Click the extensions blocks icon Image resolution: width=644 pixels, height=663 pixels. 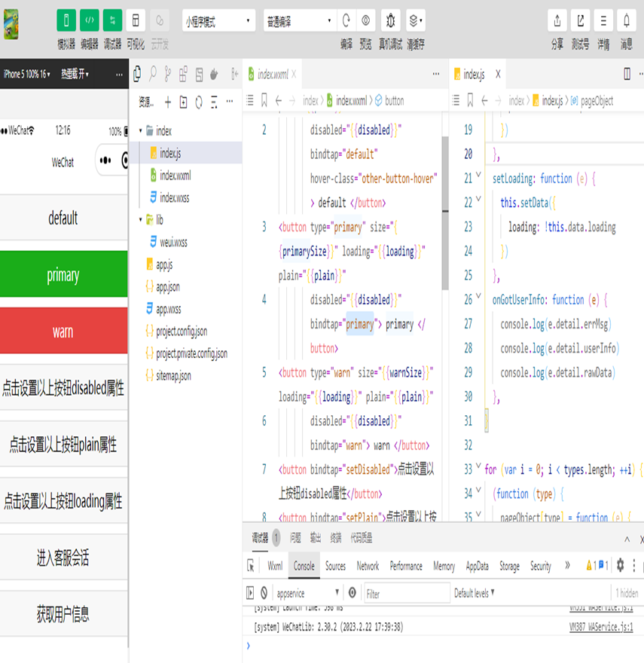coord(183,74)
